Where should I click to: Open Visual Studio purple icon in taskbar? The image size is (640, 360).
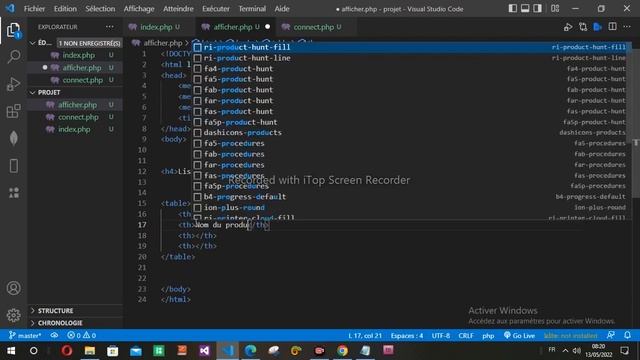click(204, 351)
